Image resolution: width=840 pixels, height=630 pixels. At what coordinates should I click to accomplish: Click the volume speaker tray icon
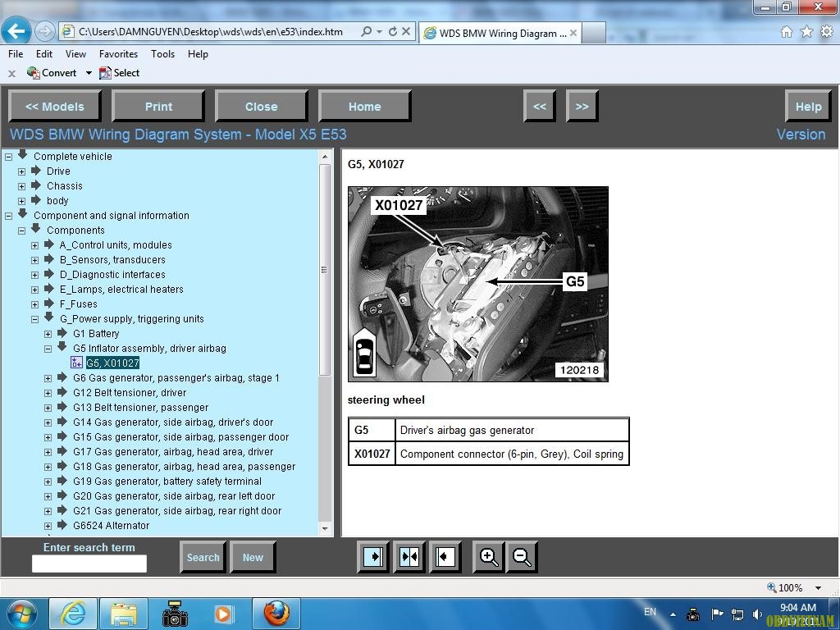point(757,614)
